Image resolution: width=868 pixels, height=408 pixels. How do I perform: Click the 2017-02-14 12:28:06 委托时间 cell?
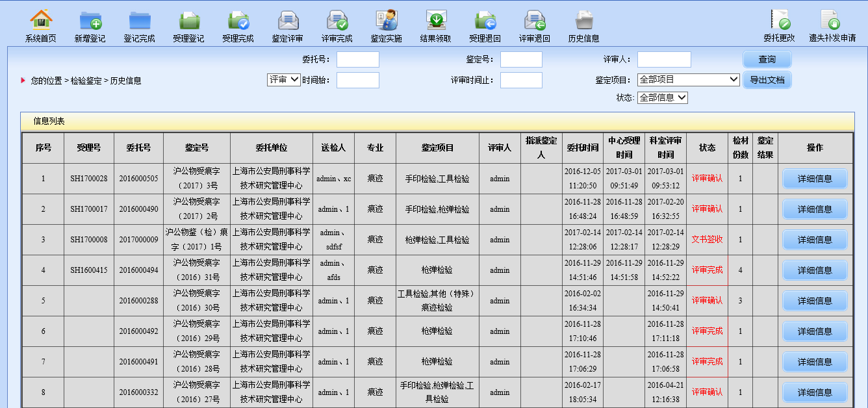(x=582, y=240)
